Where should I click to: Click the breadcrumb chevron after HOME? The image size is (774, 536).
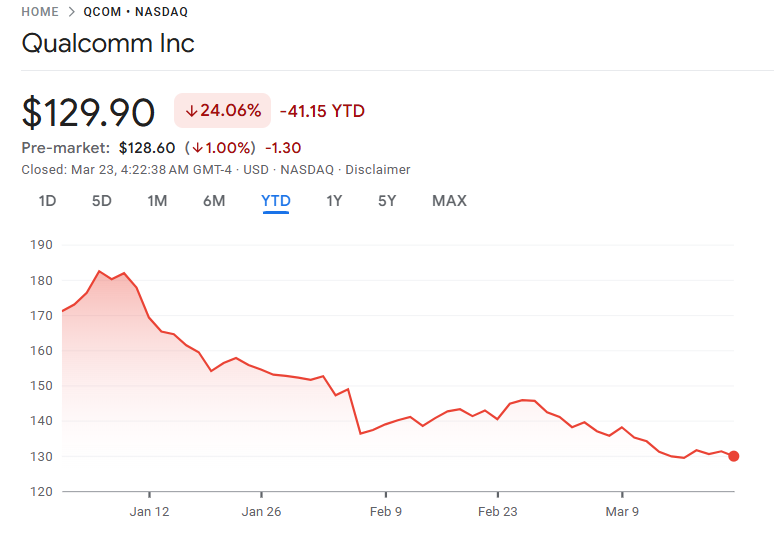click(70, 12)
